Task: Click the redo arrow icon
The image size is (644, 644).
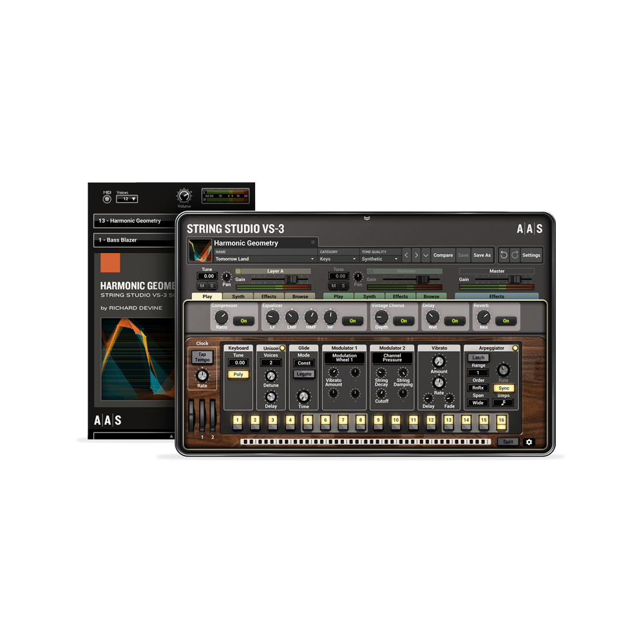Action: [x=515, y=255]
